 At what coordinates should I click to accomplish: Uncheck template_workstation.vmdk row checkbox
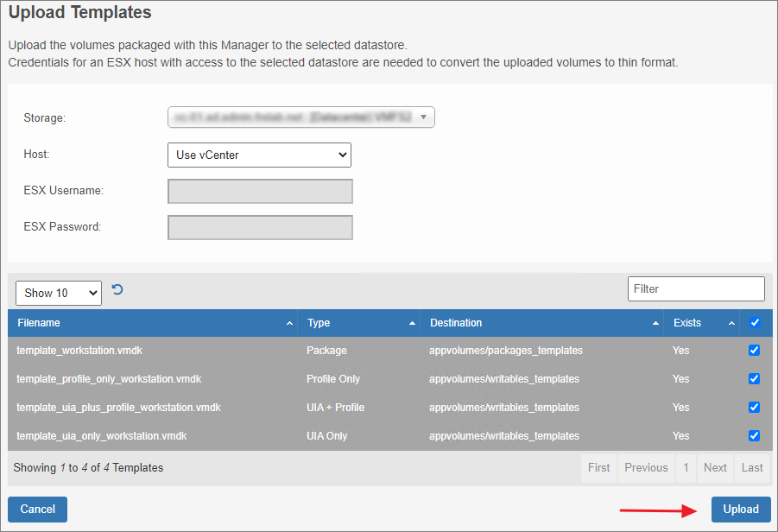coord(754,351)
